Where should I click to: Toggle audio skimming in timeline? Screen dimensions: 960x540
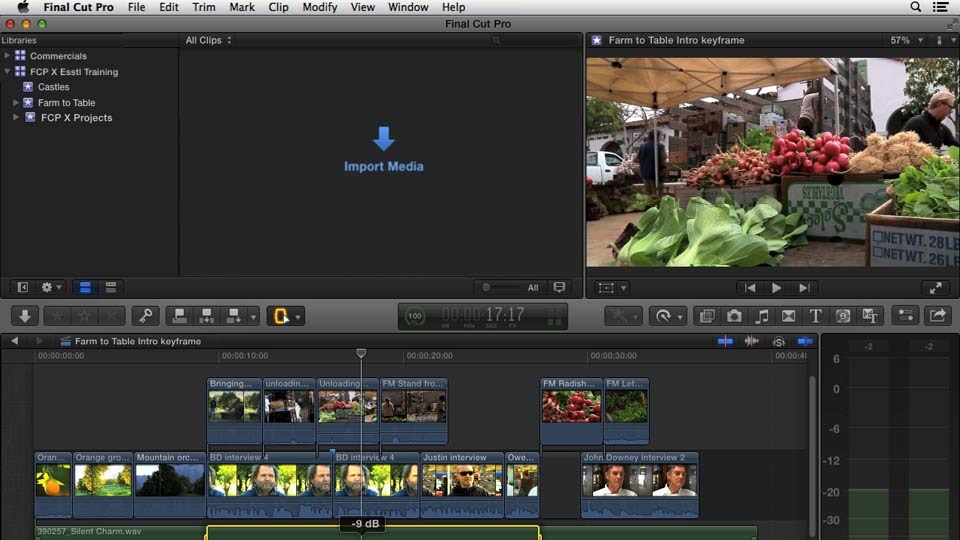tap(752, 342)
